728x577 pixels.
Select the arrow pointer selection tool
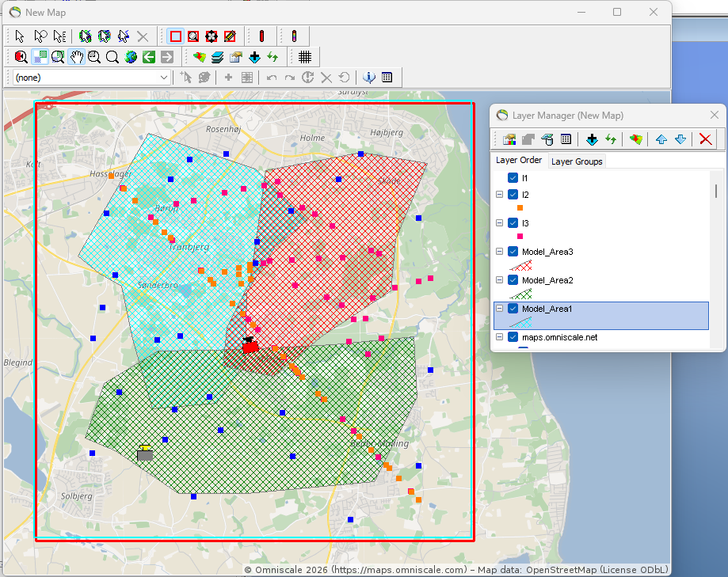tap(20, 36)
